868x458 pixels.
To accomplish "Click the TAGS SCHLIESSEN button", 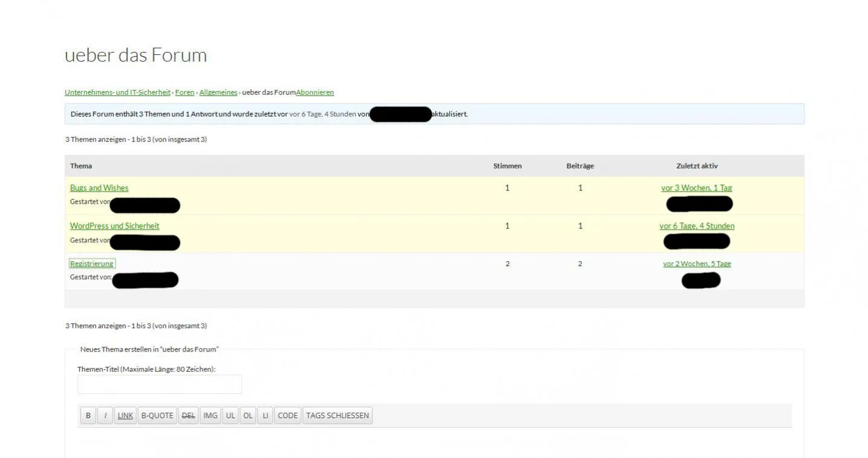I will (x=338, y=416).
